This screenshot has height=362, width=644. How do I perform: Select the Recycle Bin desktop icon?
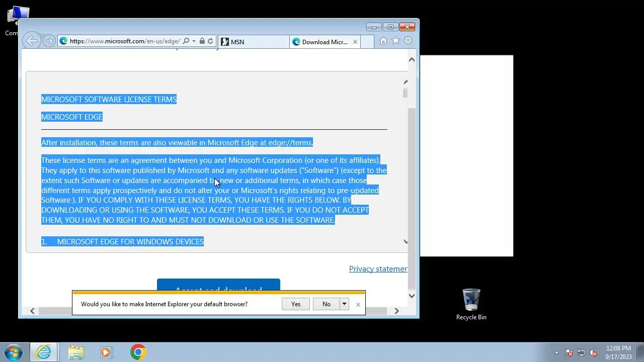click(x=471, y=305)
